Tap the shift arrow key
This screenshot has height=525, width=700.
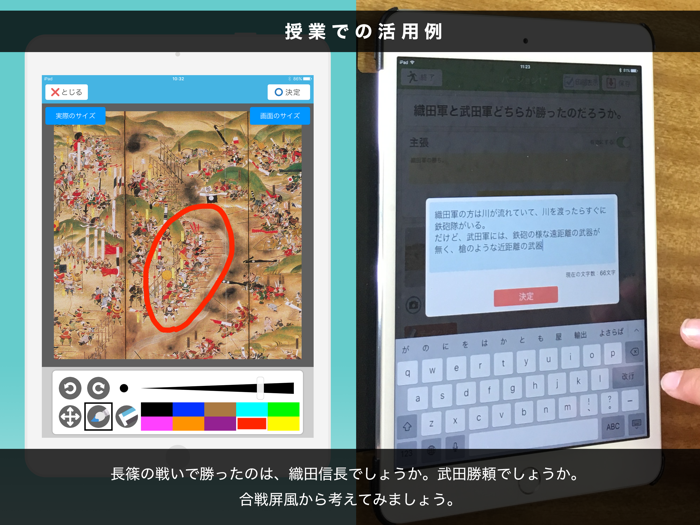pos(407,426)
